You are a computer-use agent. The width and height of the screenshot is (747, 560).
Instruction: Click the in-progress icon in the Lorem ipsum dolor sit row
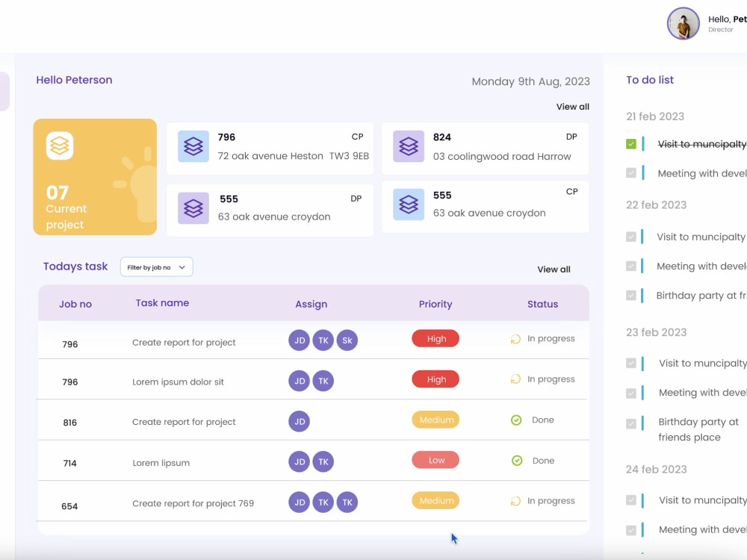coord(515,379)
